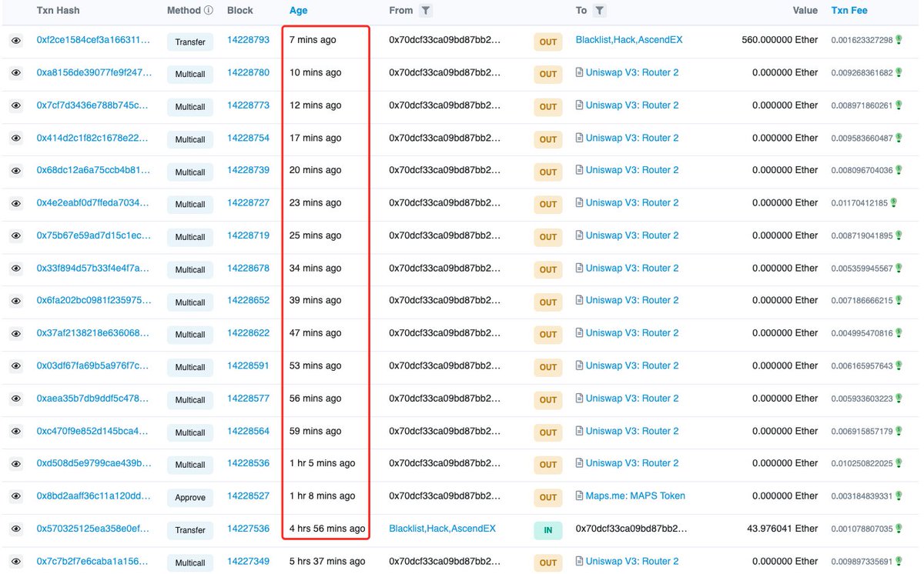Open block 14228780

[x=248, y=72]
